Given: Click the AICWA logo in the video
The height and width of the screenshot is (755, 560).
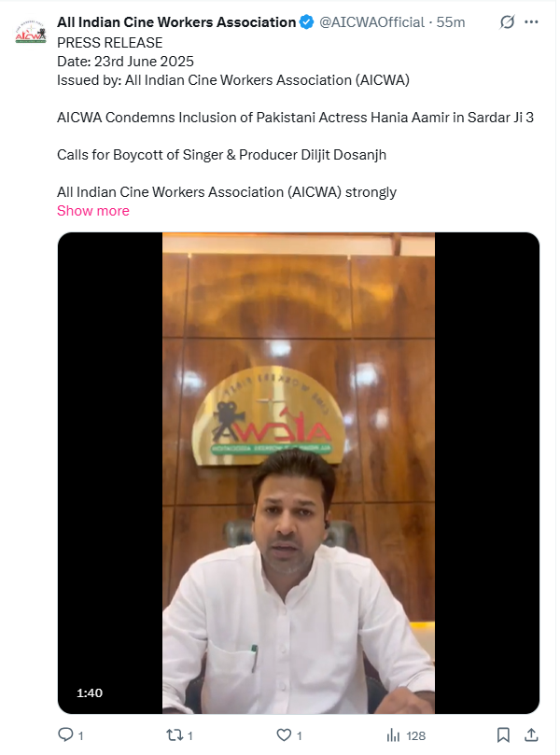Looking at the screenshot, I should pos(269,416).
